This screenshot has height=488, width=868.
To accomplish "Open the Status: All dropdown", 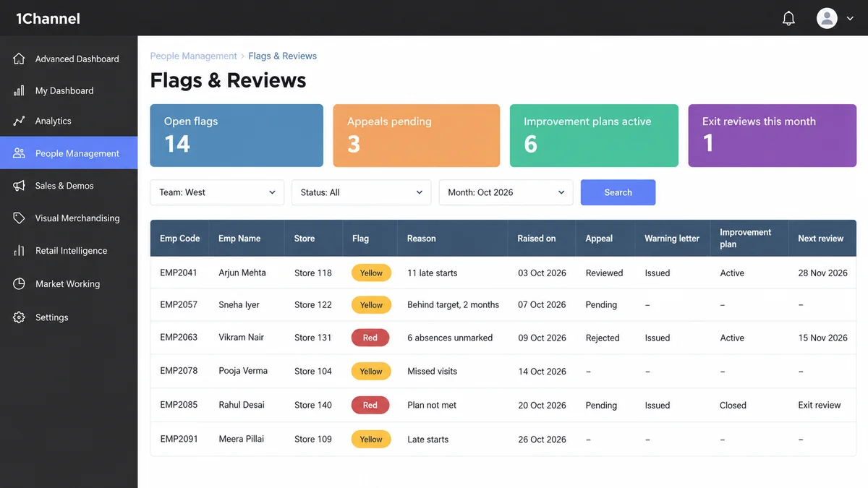I will coord(361,192).
